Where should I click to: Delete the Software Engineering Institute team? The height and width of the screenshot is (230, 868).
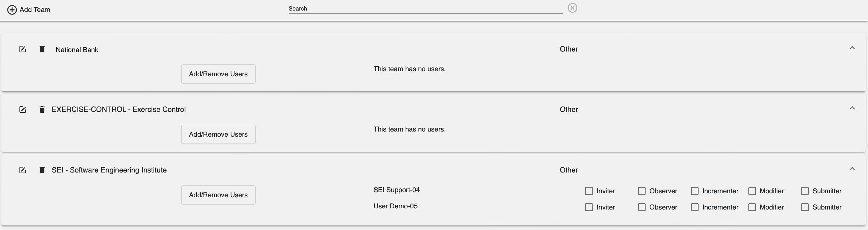[x=42, y=170]
